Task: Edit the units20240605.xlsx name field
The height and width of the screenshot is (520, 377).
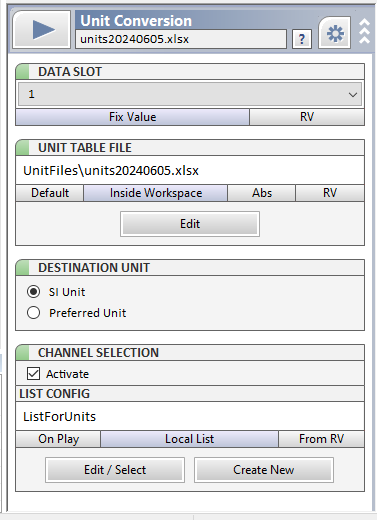Action: point(181,39)
